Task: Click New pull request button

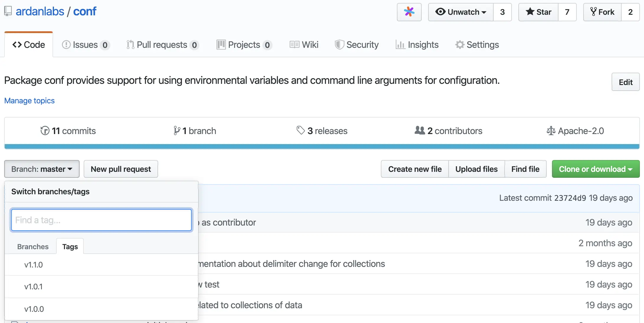Action: [121, 169]
